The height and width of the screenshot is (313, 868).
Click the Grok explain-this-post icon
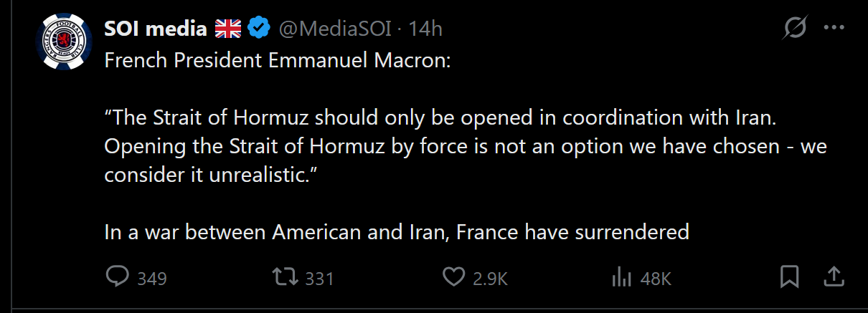pos(796,29)
